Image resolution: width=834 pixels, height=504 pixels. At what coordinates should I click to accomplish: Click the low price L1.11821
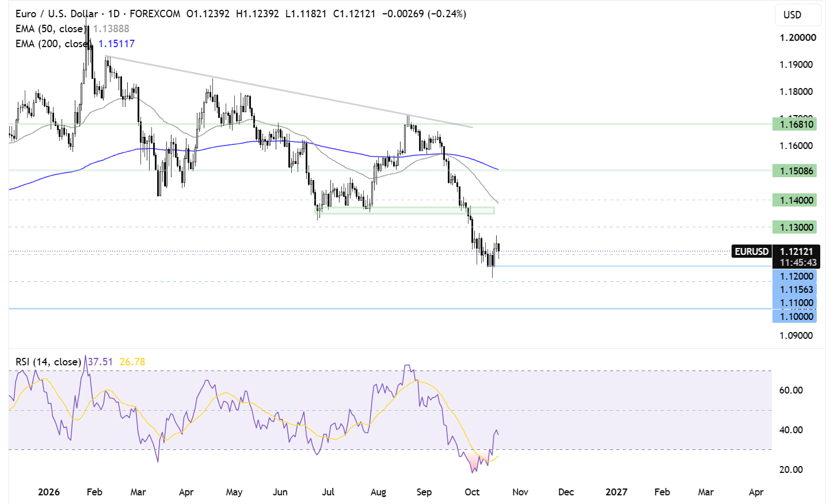point(306,14)
